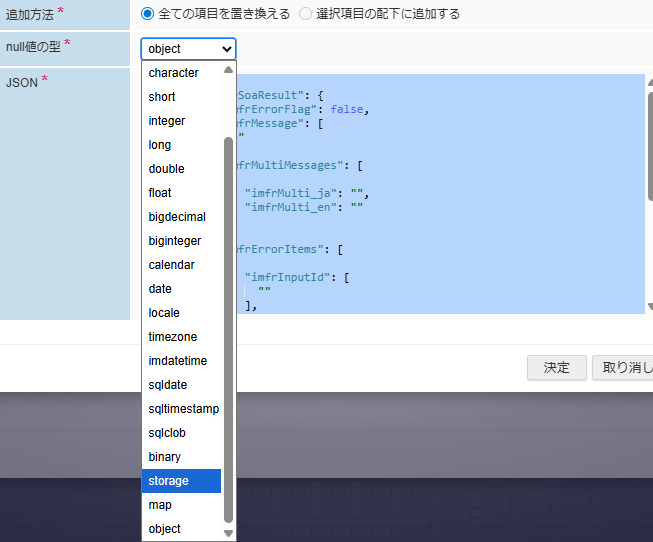Click the dropdown list scrollbar thumb
Screen dimensions: 653x542
pos(228,330)
